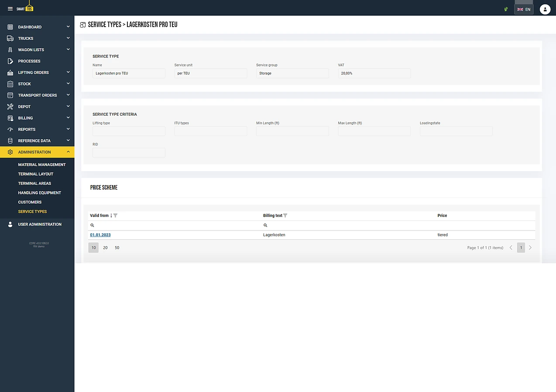Click the Trucks truck icon
Screen dimensions: 556x392
[x=10, y=38]
